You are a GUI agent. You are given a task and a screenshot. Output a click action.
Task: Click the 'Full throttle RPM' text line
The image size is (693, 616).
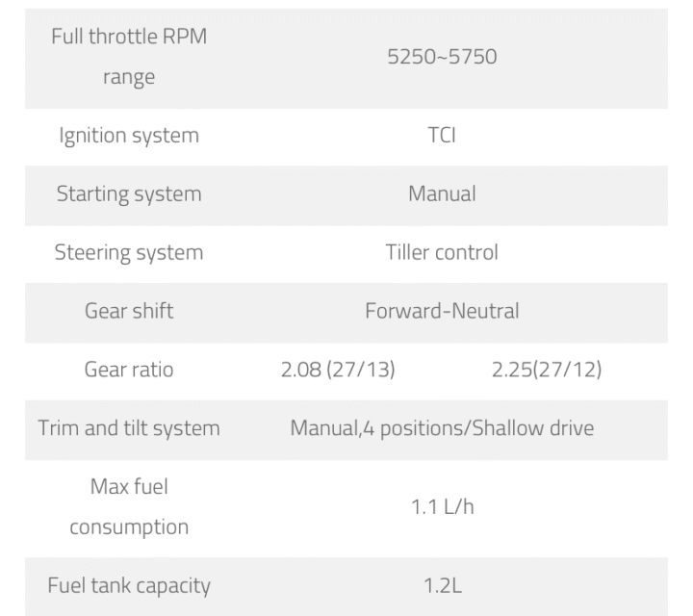click(x=129, y=38)
